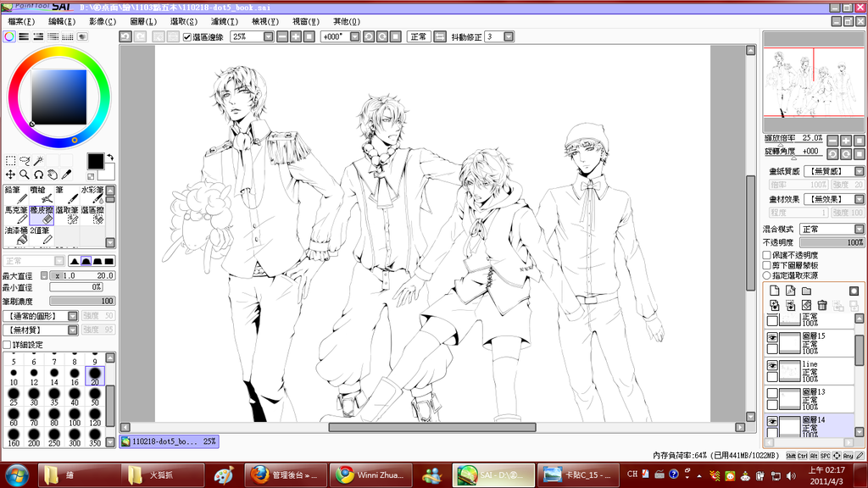868x488 pixels.
Task: Click the delete layer trash icon
Action: coord(821,305)
